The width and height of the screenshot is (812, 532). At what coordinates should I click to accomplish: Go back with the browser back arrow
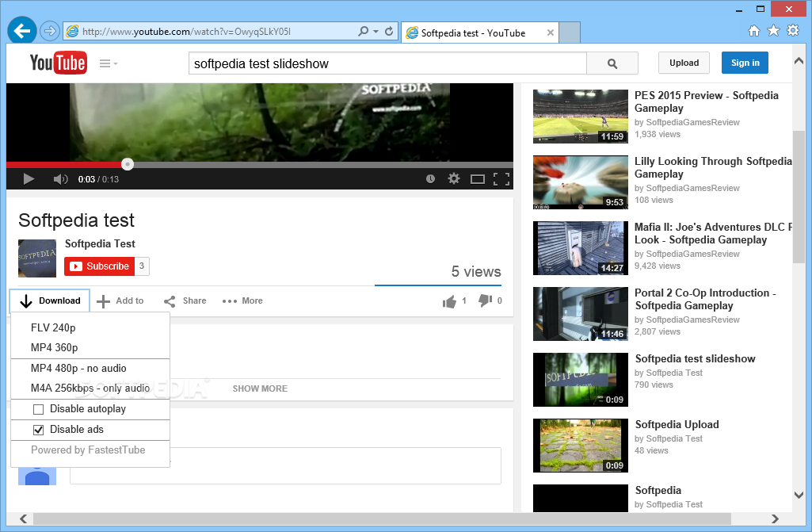tap(21, 31)
